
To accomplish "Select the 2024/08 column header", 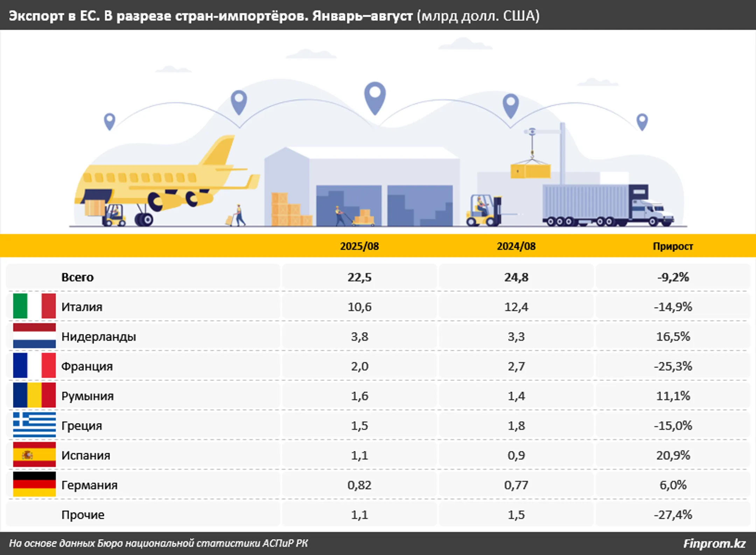I will 516,246.
